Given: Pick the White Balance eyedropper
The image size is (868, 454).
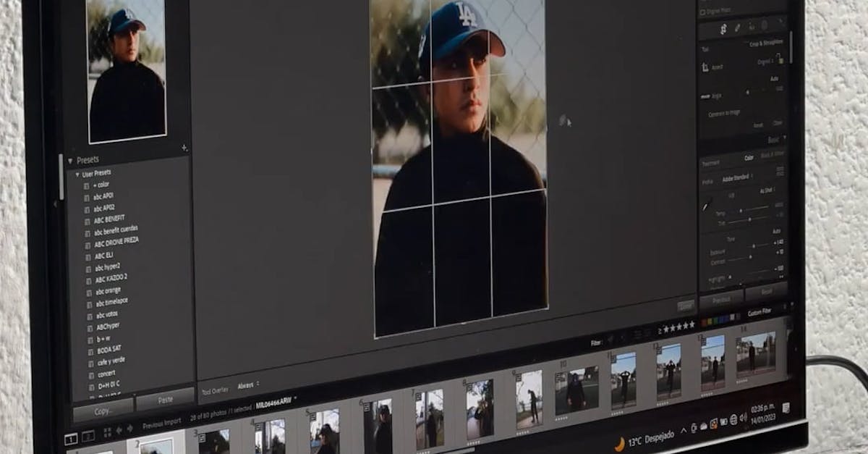Looking at the screenshot, I should point(707,204).
